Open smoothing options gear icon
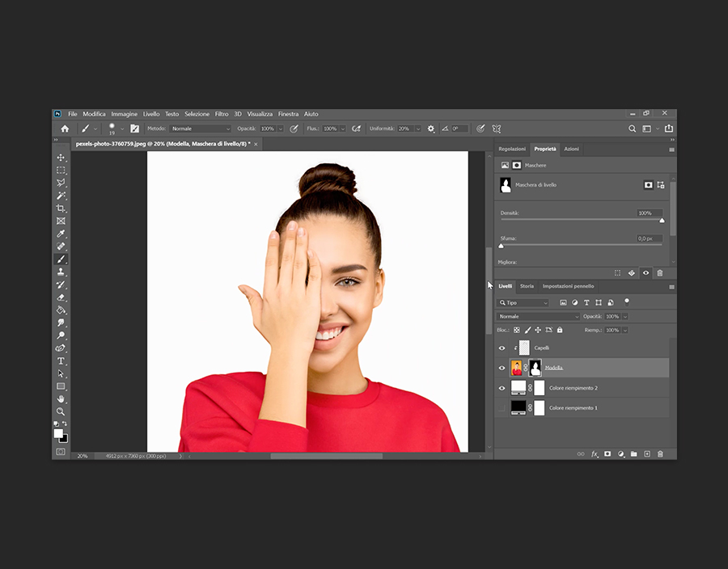Image resolution: width=728 pixels, height=569 pixels. pyautogui.click(x=431, y=129)
